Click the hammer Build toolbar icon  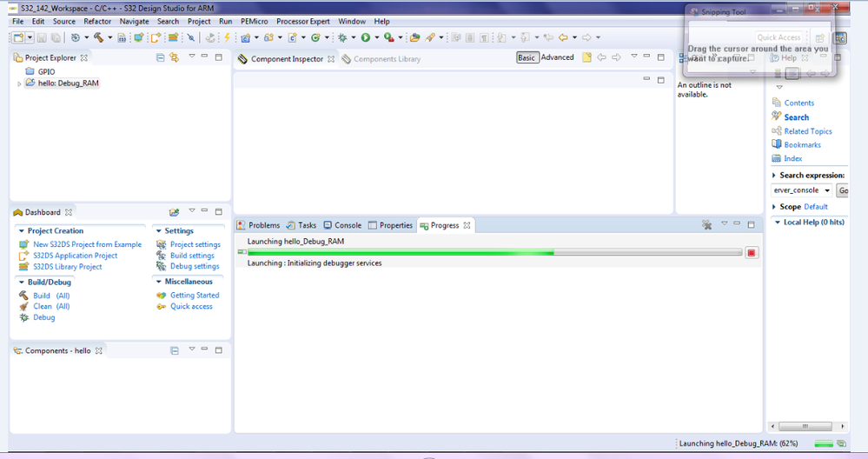tap(98, 37)
